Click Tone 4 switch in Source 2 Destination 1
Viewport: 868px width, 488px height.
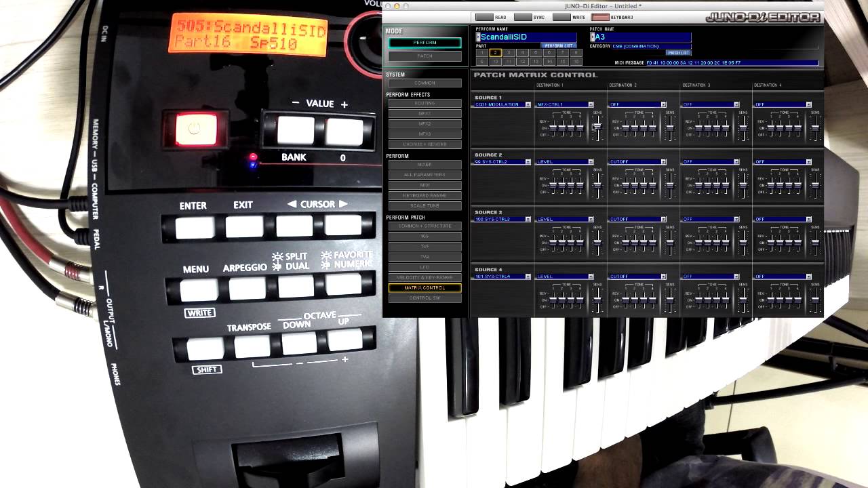click(x=580, y=186)
